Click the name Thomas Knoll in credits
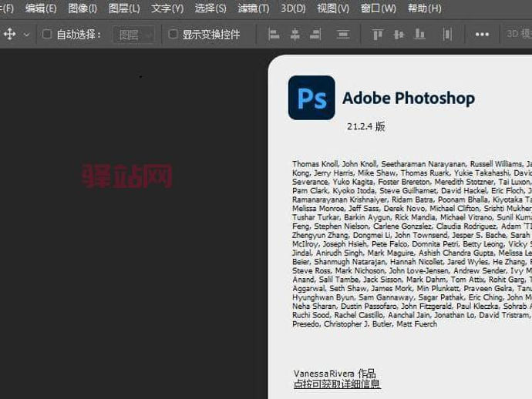This screenshot has width=532, height=399. pos(315,164)
